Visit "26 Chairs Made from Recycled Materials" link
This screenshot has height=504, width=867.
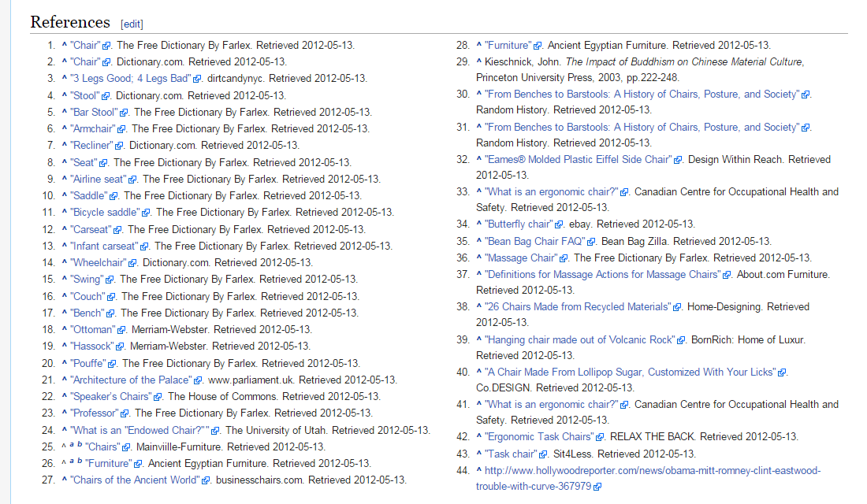[577, 306]
